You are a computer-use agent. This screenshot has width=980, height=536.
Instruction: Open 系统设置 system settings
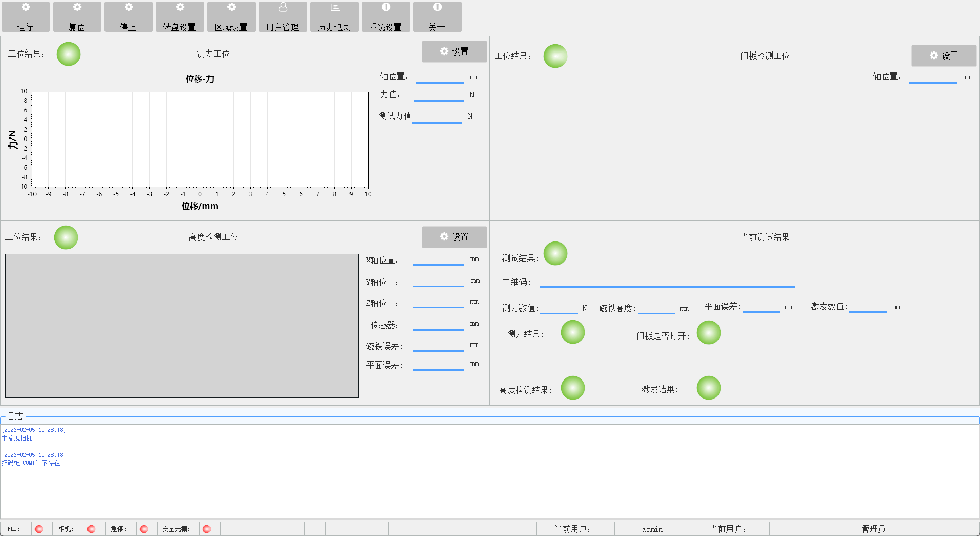(386, 17)
